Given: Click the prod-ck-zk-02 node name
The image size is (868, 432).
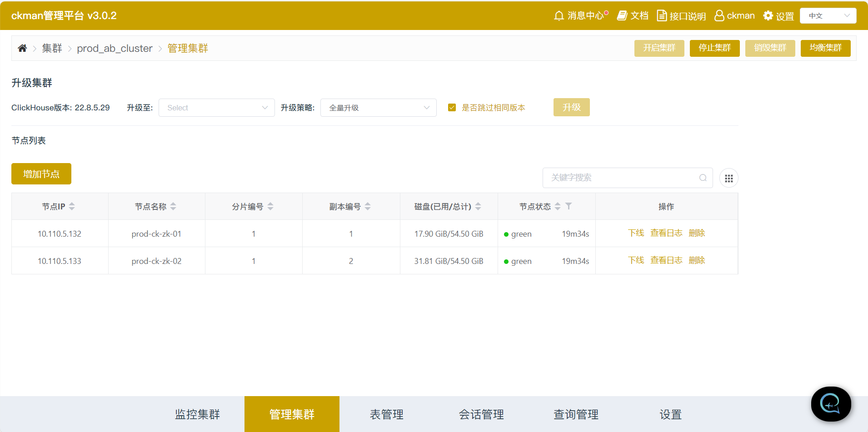Looking at the screenshot, I should [x=156, y=261].
